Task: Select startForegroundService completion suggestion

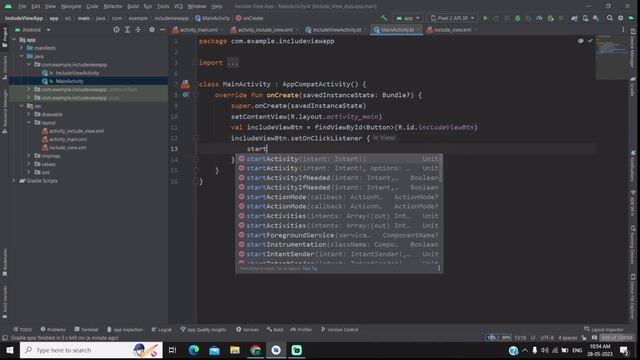Action: (x=339, y=235)
